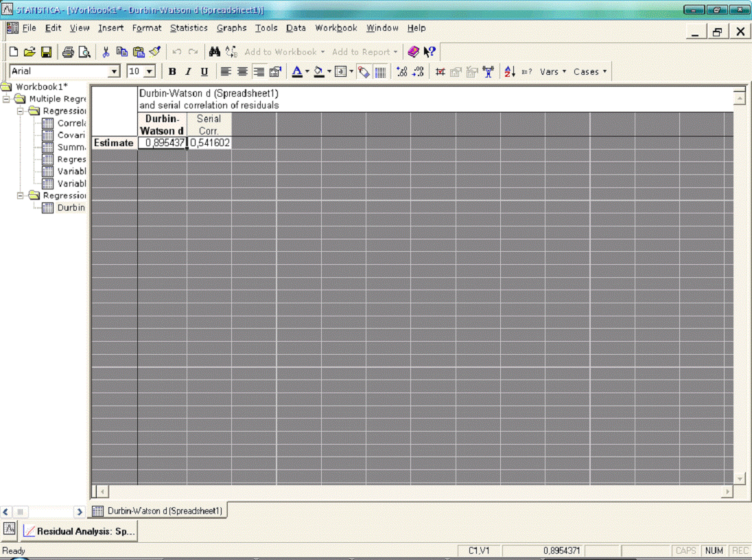The height and width of the screenshot is (560, 752).
Task: Toggle Bold formatting
Action: point(172,71)
